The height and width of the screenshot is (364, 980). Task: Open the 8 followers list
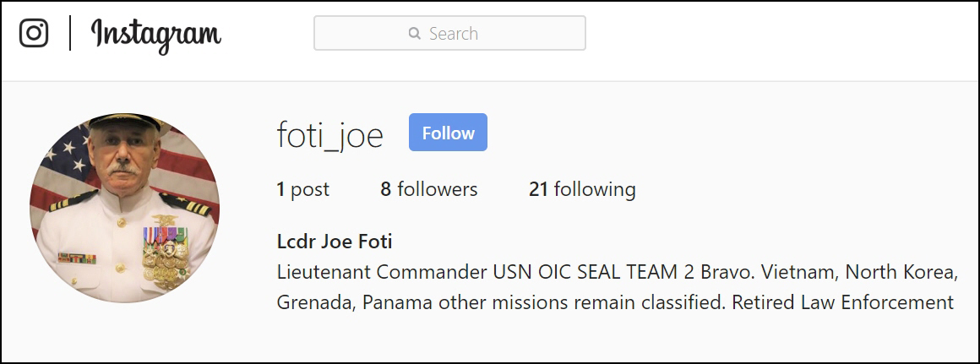(428, 189)
